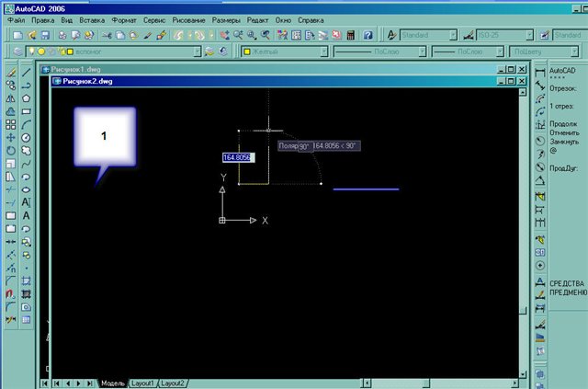Click Отменить in the right panel
Screen dimensions: 588x389
coord(562,132)
